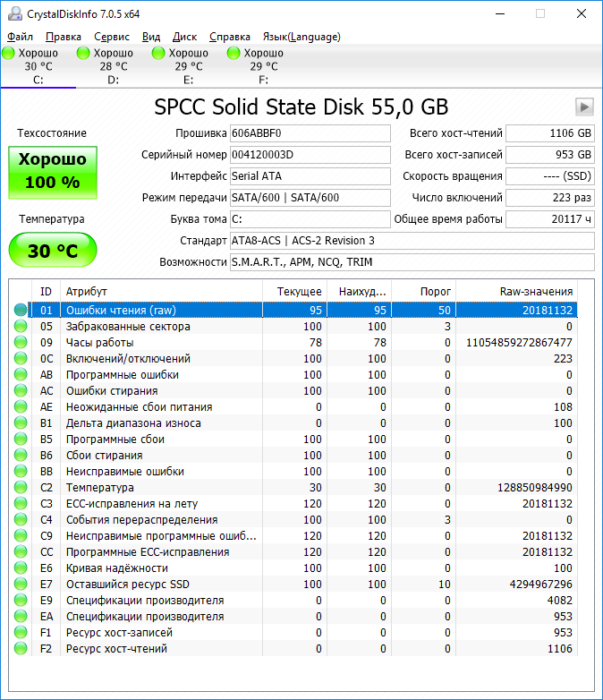The height and width of the screenshot is (700, 603).
Task: Click the green status icon for drive E:
Action: pos(159,53)
